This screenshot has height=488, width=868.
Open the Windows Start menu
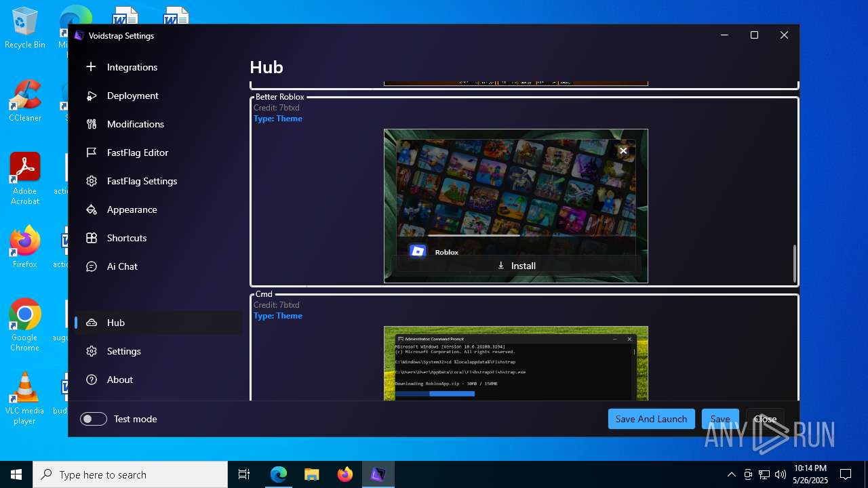click(16, 474)
